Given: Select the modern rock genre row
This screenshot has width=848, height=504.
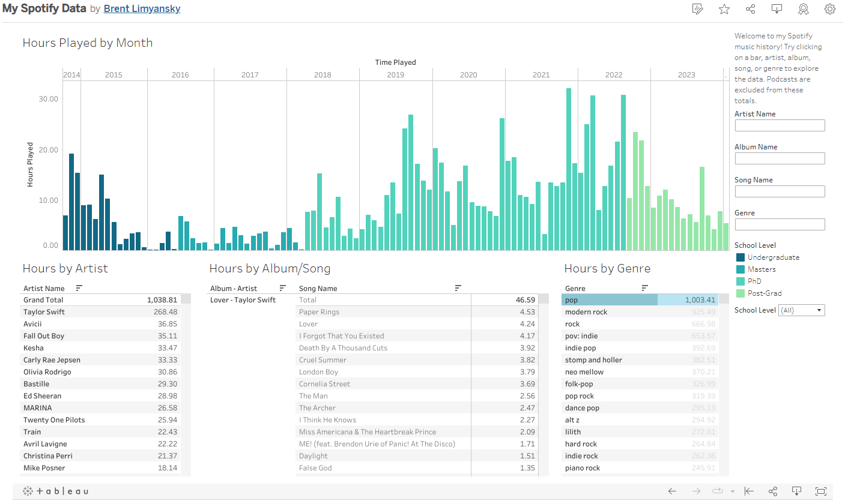Looking at the screenshot, I should point(640,312).
